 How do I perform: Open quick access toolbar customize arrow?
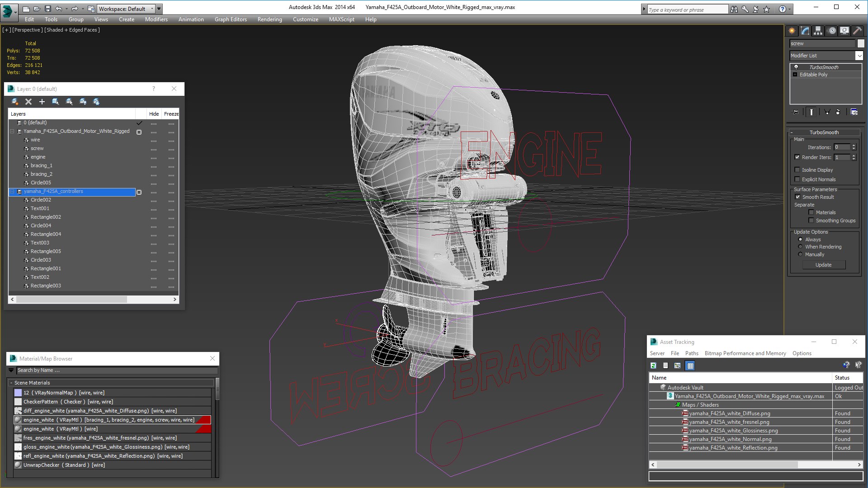point(159,9)
